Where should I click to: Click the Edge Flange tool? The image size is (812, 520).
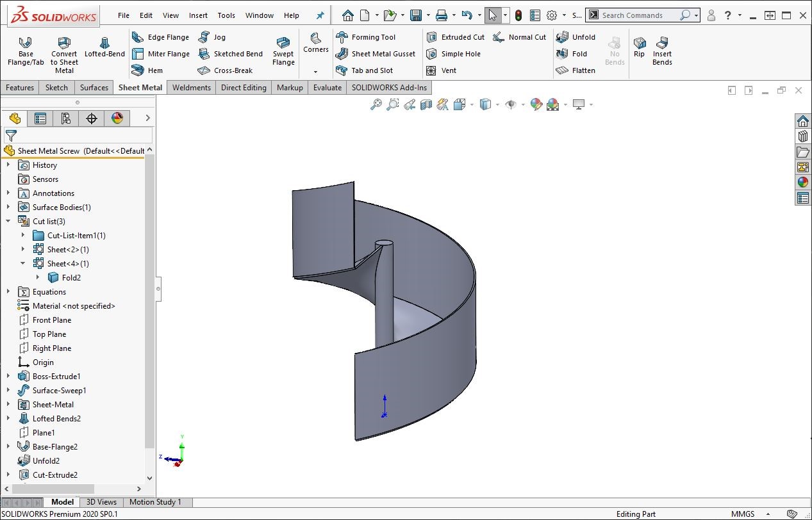[161, 37]
